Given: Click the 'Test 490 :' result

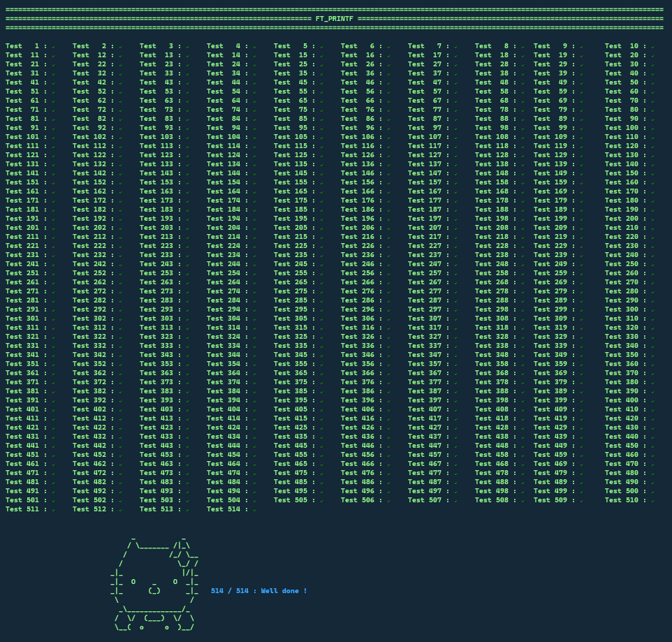Looking at the screenshot, I should point(625,482).
